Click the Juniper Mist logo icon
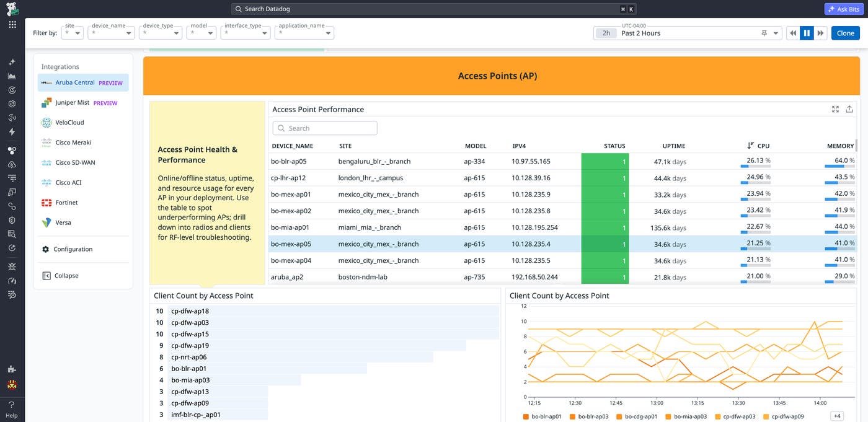The width and height of the screenshot is (868, 422). click(46, 103)
